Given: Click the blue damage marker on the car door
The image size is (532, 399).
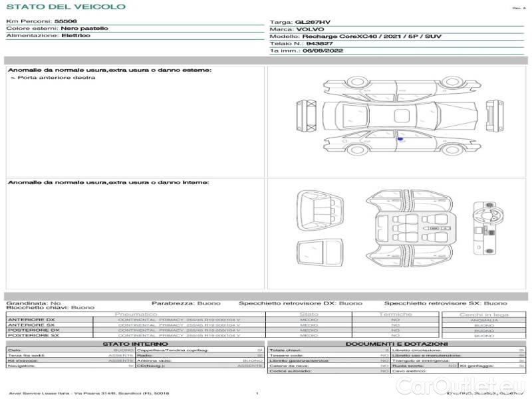Looking at the screenshot, I should (400, 139).
